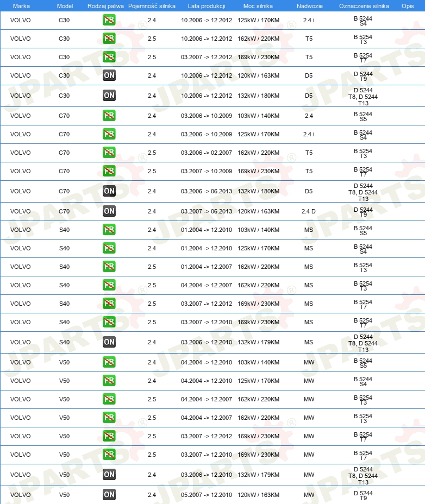Select '103kW / 140KM' in the S40 row
Screen dimensions: 425x504
tap(258, 230)
